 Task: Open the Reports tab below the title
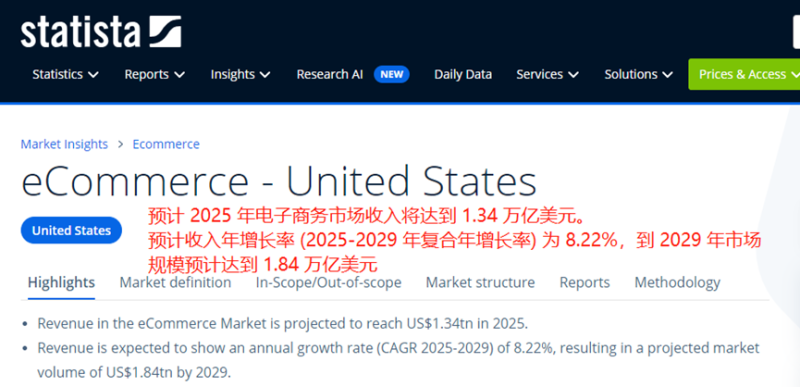[x=585, y=282]
